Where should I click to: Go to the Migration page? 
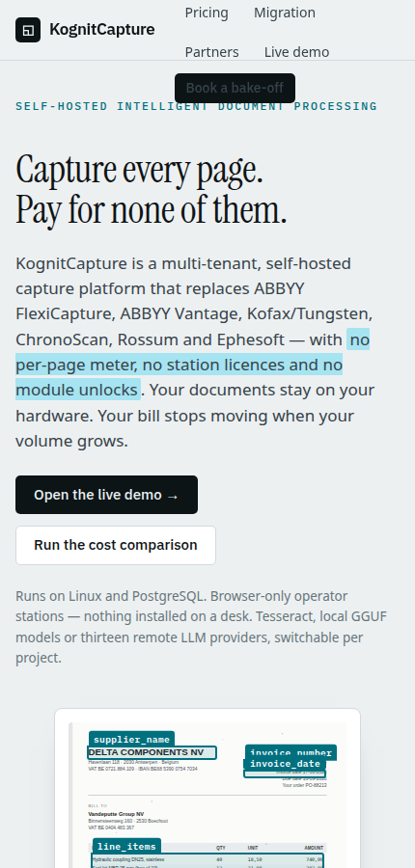[x=285, y=13]
